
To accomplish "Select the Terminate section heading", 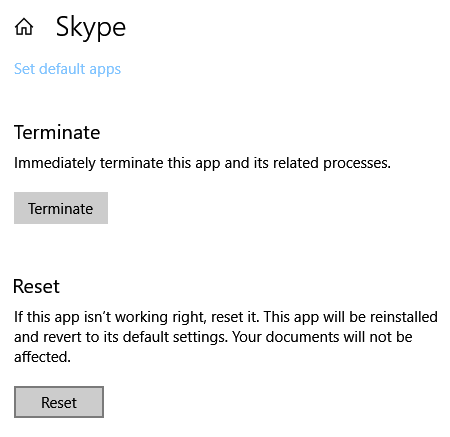I will coord(57,132).
